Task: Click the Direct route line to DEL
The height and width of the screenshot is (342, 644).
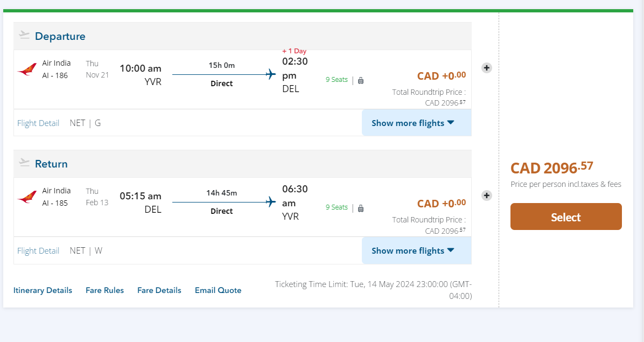Action: (x=222, y=75)
